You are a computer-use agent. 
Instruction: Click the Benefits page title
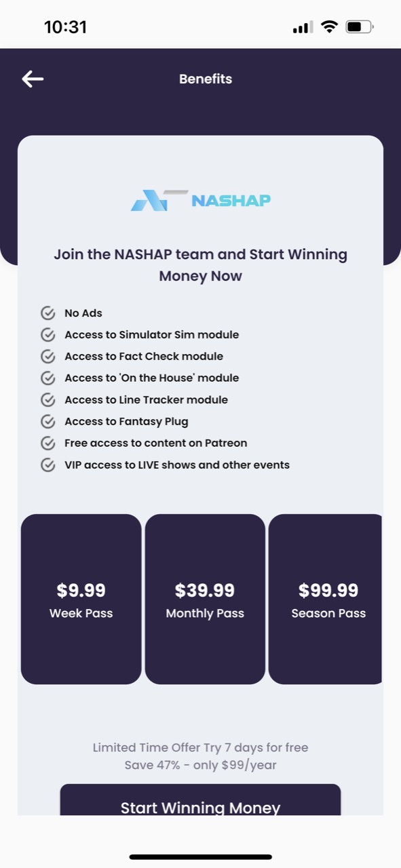point(206,79)
